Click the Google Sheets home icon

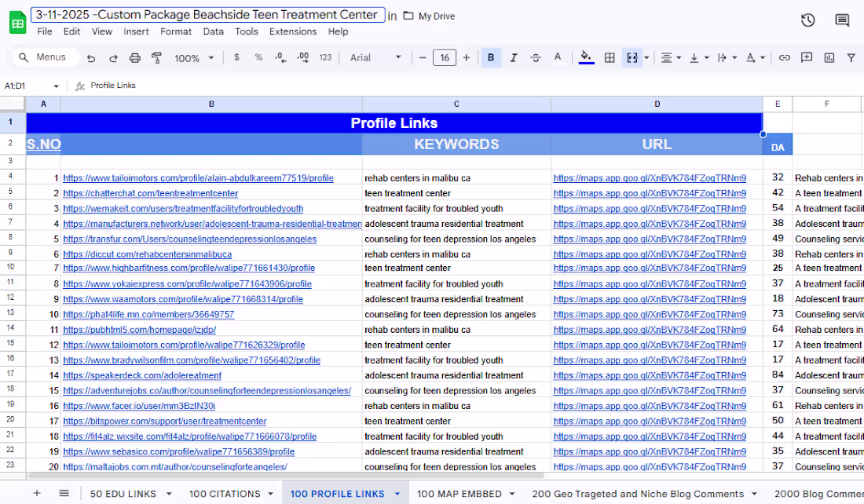pyautogui.click(x=17, y=23)
